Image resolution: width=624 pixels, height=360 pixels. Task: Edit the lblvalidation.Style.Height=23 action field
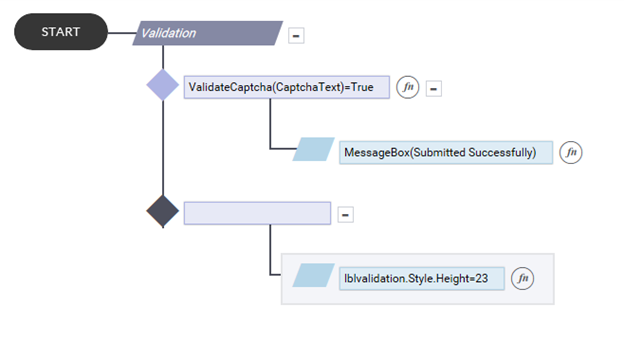[422, 278]
